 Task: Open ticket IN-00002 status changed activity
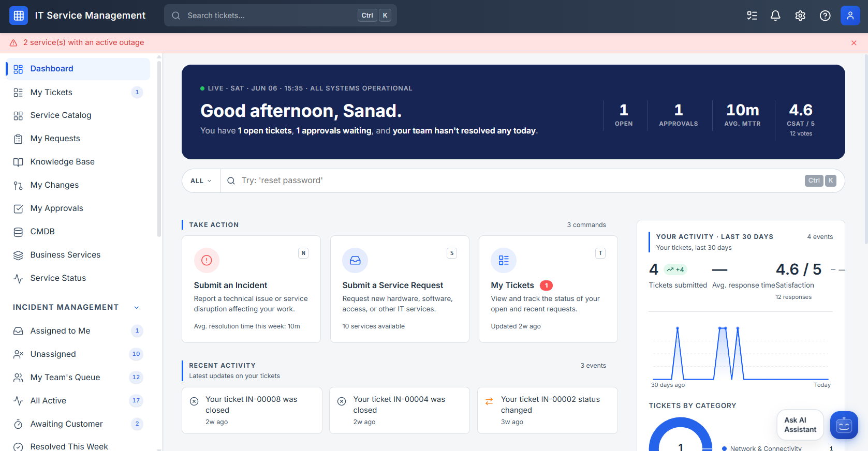click(x=548, y=410)
